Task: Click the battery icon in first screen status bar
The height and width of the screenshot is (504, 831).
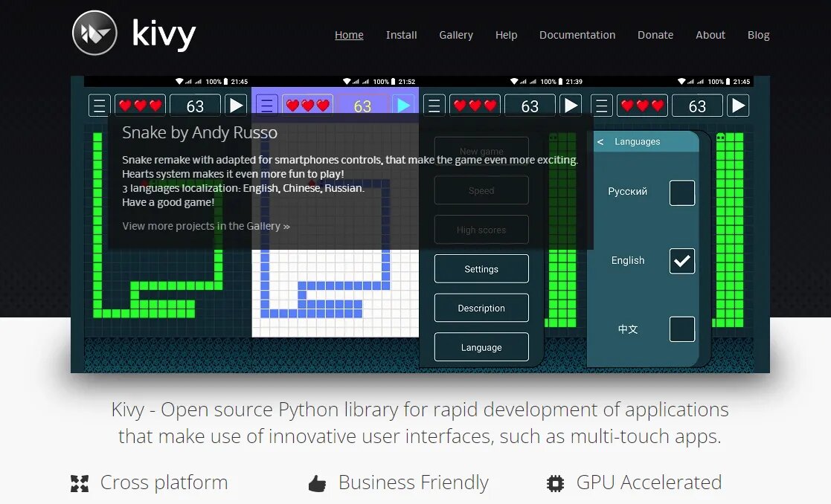Action: point(225,82)
